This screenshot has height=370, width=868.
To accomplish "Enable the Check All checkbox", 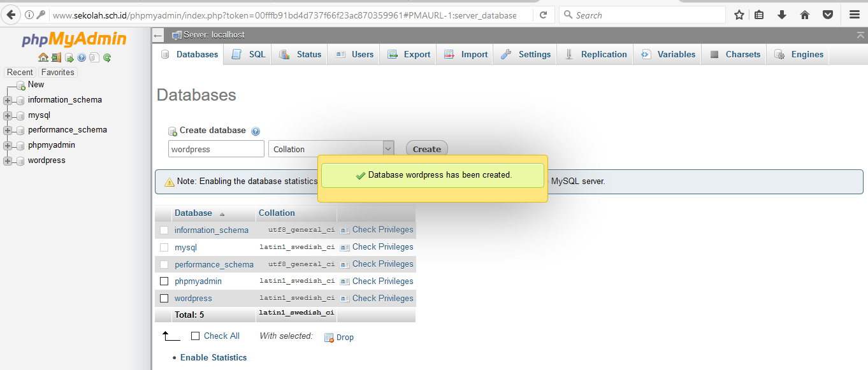I will click(196, 336).
